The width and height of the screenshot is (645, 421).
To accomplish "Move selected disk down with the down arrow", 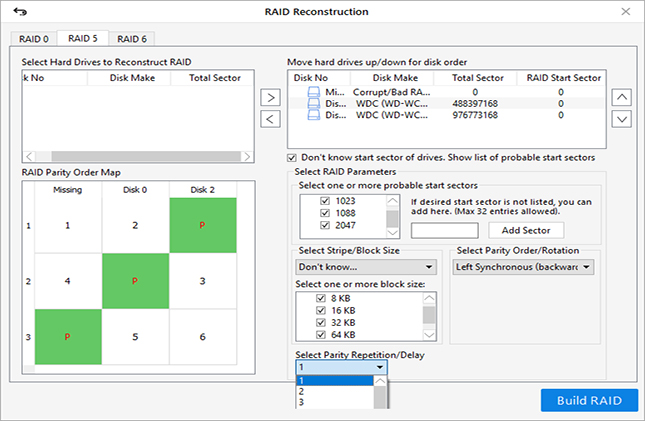I will pyautogui.click(x=622, y=119).
